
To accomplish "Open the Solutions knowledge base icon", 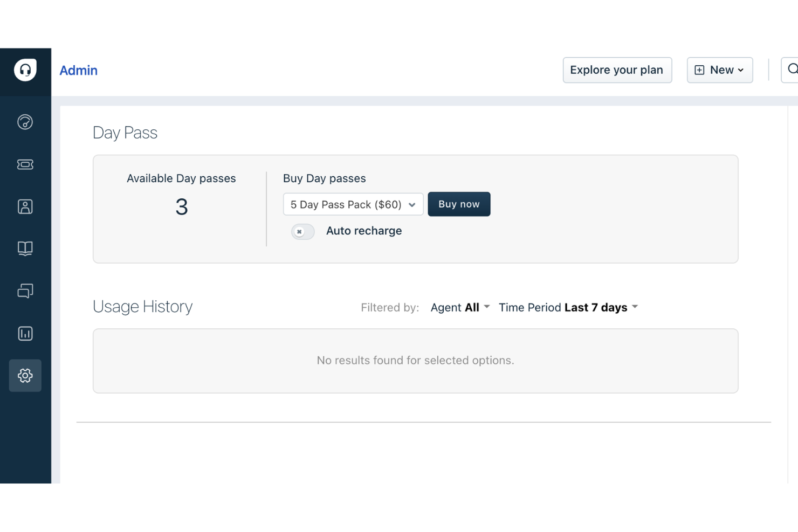I will (x=25, y=248).
